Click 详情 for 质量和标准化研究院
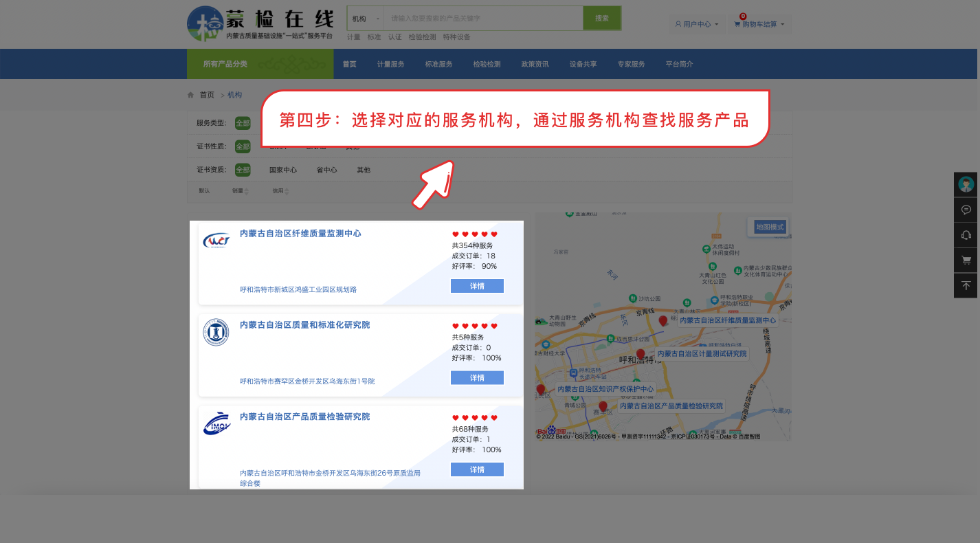The height and width of the screenshot is (543, 980). pos(477,377)
